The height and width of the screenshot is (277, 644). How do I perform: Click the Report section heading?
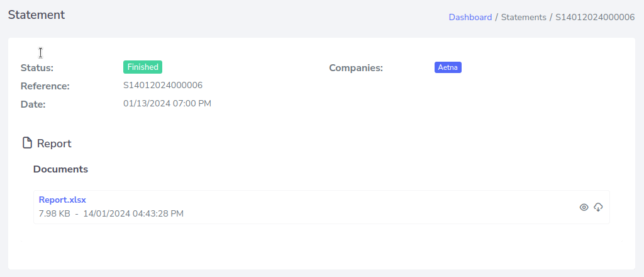pyautogui.click(x=54, y=144)
